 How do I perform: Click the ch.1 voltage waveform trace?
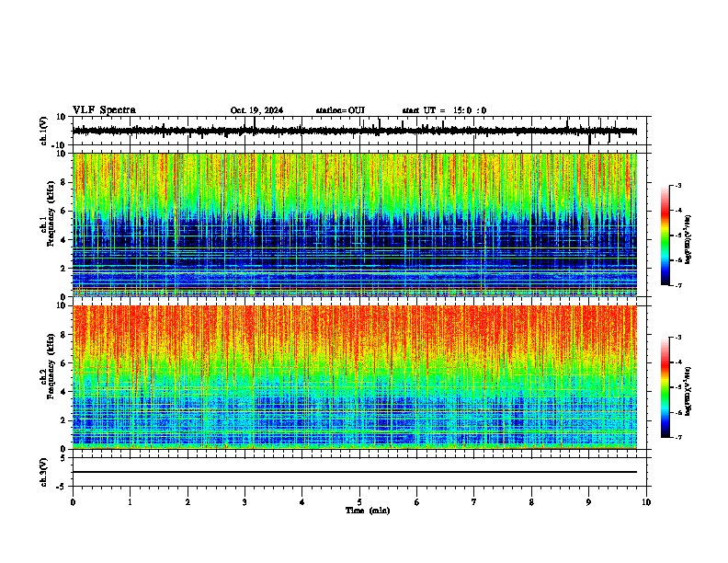[355, 131]
